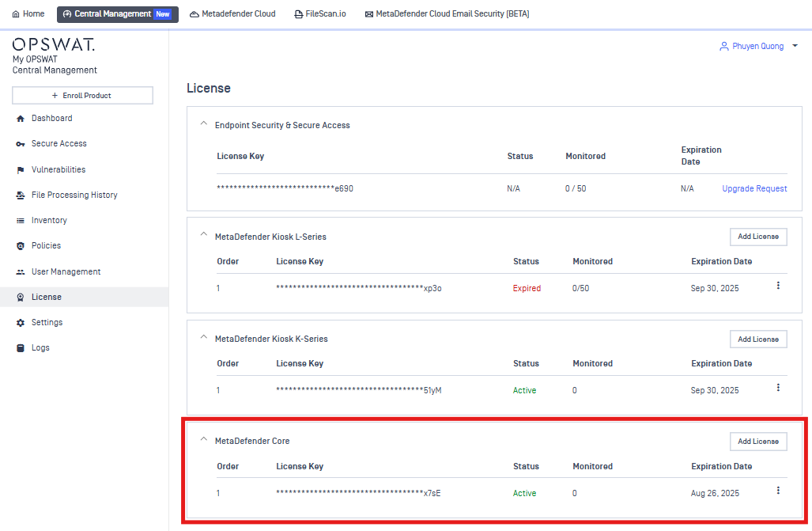The image size is (812, 531).
Task: Click the OPSWAT logo
Action: [x=54, y=44]
